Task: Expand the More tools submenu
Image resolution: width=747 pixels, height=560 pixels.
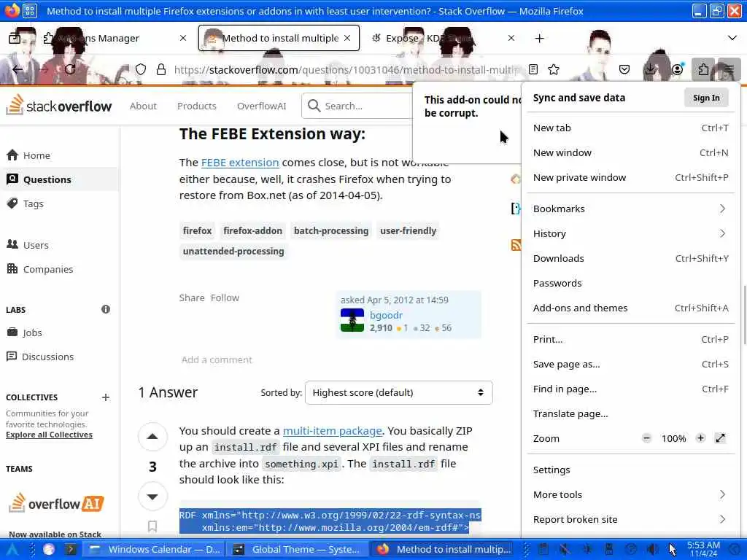Action: 630,494
